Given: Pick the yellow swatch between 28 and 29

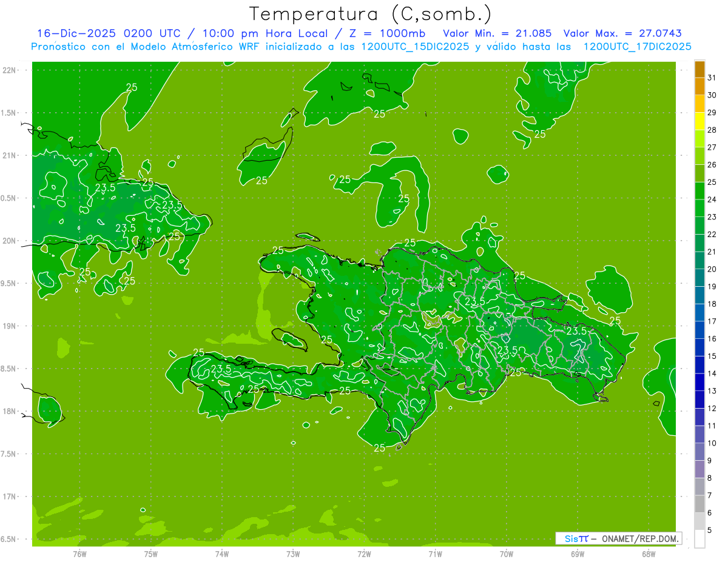Looking at the screenshot, I should pyautogui.click(x=700, y=121).
